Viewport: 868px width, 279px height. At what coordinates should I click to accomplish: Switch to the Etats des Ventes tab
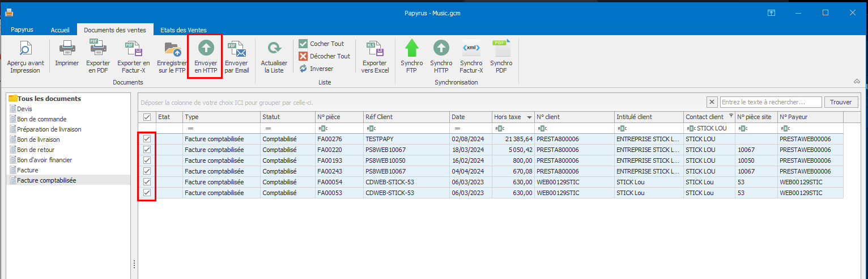pyautogui.click(x=184, y=30)
